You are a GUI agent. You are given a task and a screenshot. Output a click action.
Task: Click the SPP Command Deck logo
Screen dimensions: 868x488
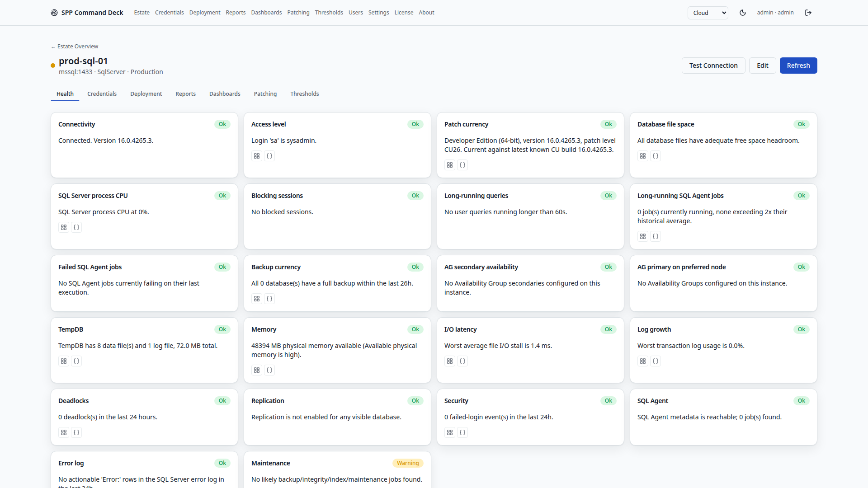tap(87, 13)
